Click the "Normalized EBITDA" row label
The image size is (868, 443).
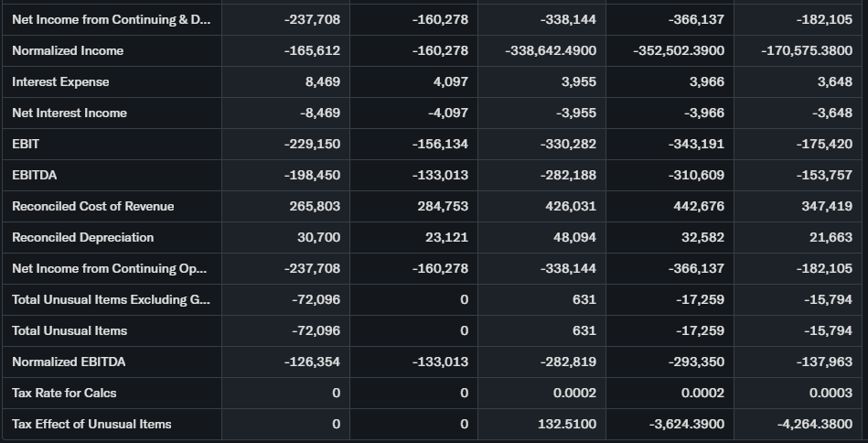[69, 362]
